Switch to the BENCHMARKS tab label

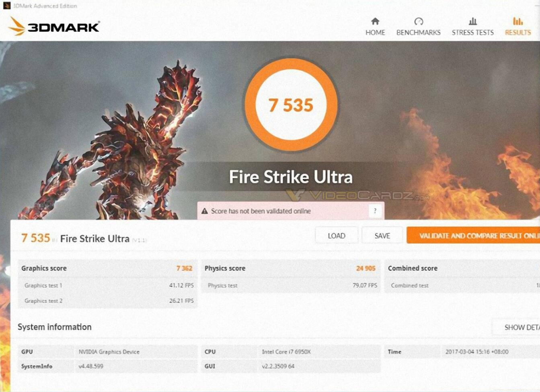tap(419, 33)
